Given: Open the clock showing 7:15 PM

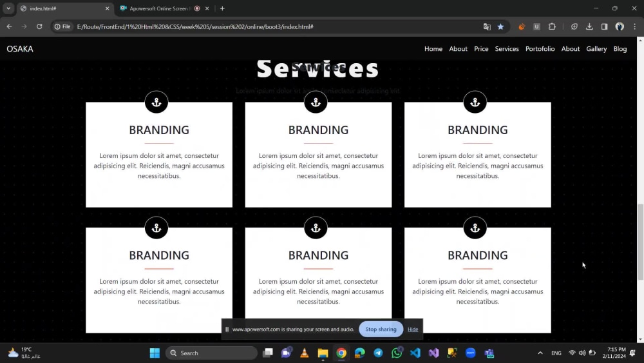Looking at the screenshot, I should (x=614, y=353).
